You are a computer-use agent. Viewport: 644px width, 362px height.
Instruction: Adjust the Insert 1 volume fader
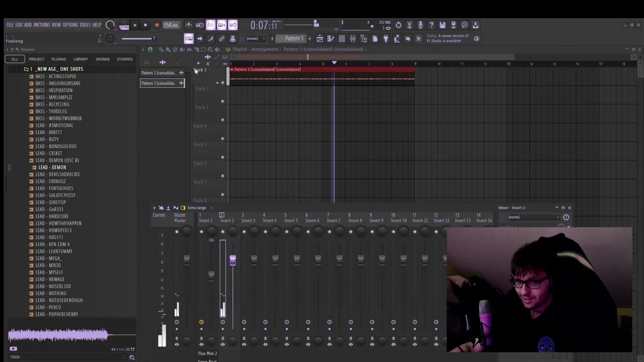tap(211, 276)
